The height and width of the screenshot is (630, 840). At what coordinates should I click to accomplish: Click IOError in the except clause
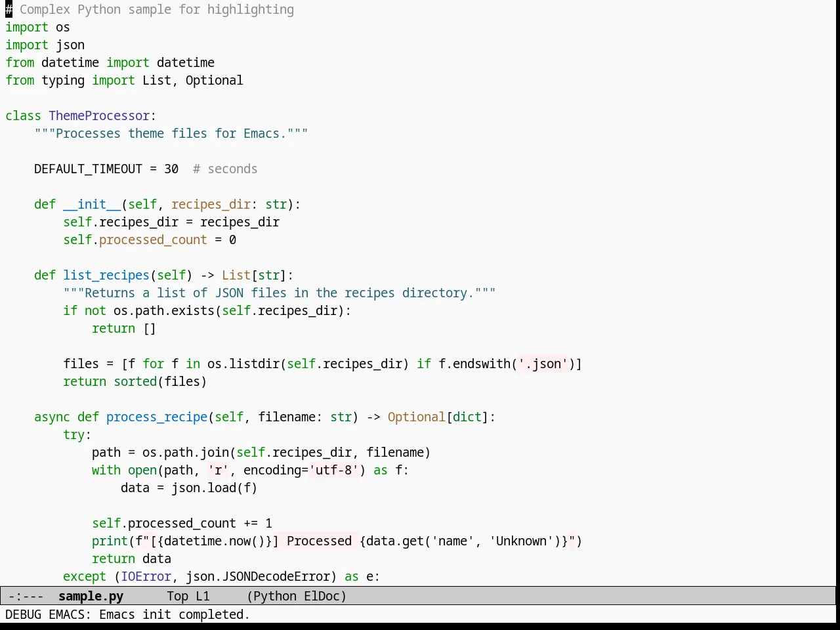click(146, 576)
